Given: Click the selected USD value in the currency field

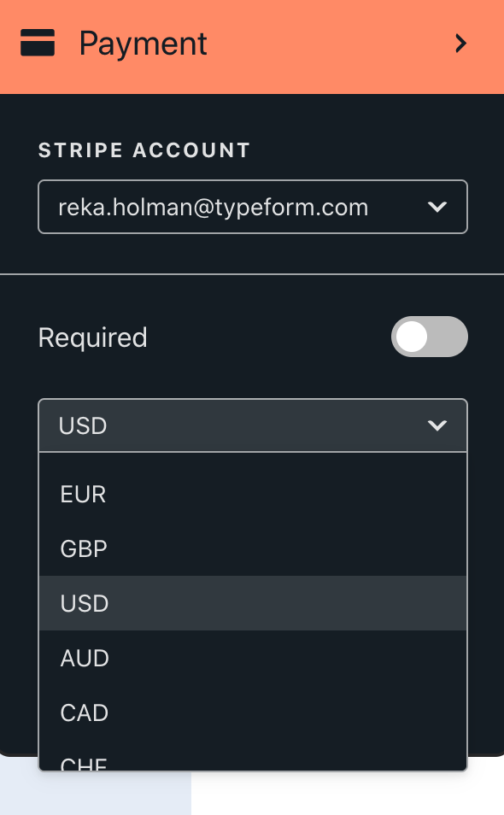Looking at the screenshot, I should (x=83, y=425).
